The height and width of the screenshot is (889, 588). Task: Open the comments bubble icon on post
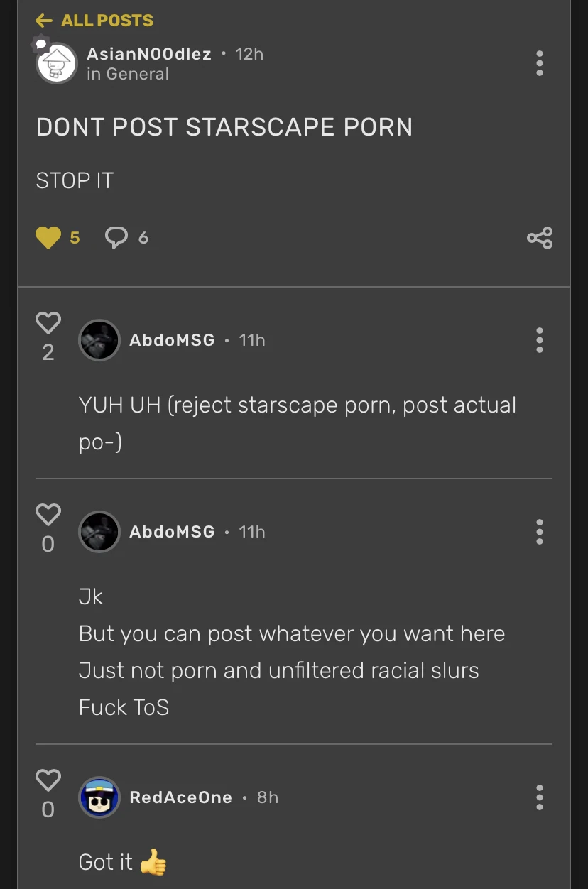(x=116, y=237)
